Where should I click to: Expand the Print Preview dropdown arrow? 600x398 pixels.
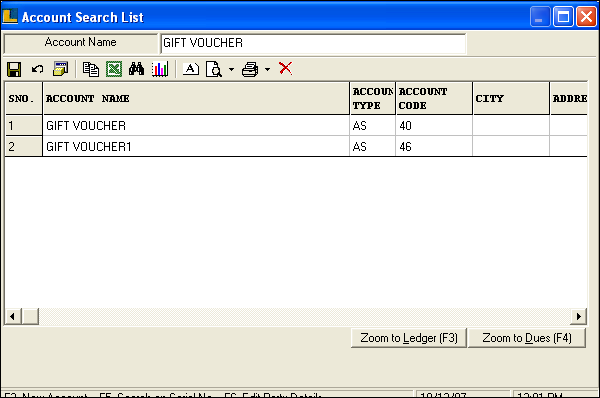click(x=231, y=70)
